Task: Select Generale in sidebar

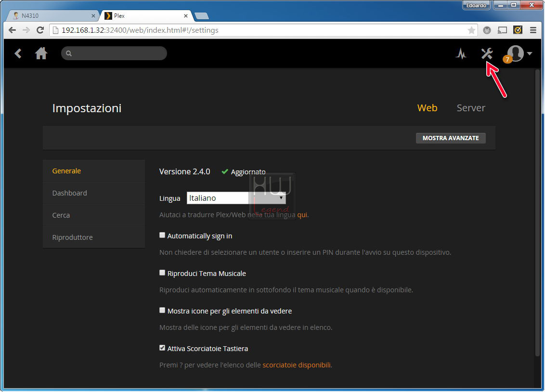Action: coord(94,171)
